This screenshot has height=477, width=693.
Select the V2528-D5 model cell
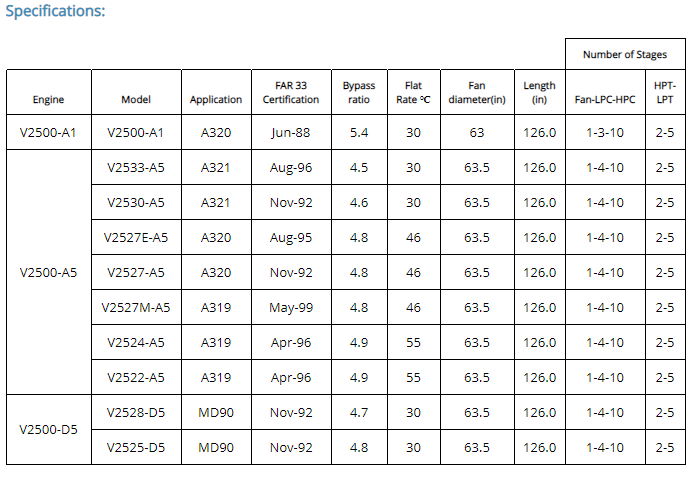[x=136, y=412]
